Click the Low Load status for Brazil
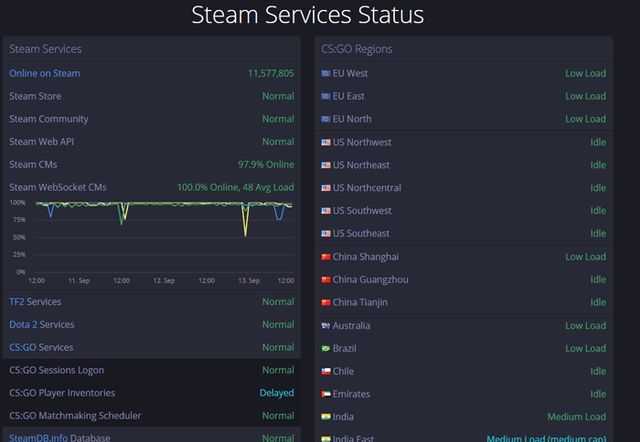 (585, 349)
